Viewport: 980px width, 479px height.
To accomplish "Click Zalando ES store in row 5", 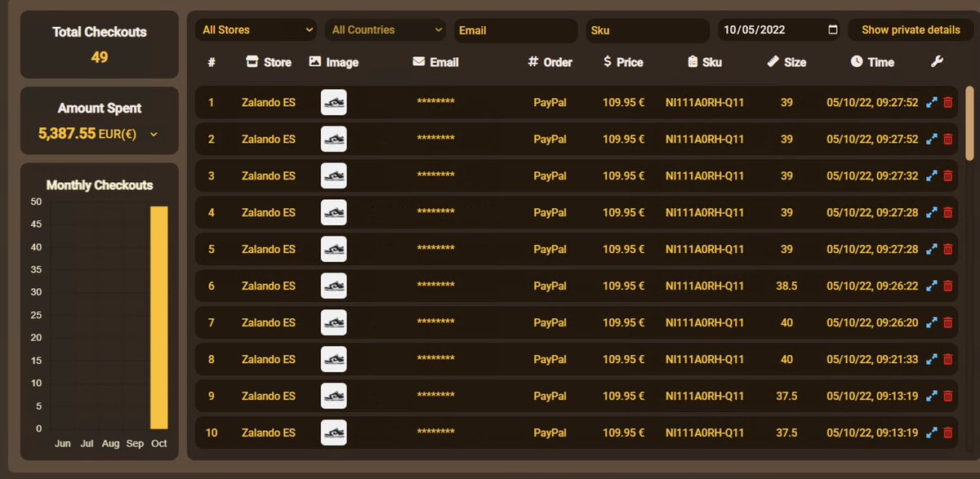I will pyautogui.click(x=269, y=250).
